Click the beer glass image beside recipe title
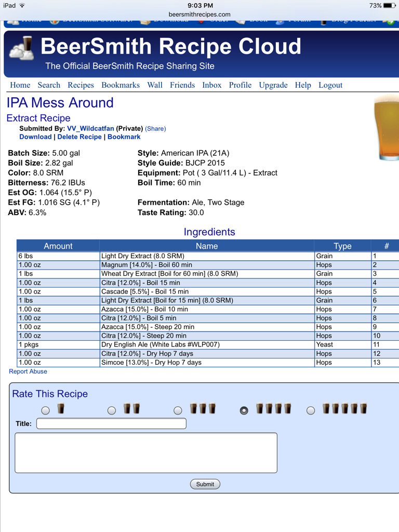399x532 pixels. pos(387,128)
